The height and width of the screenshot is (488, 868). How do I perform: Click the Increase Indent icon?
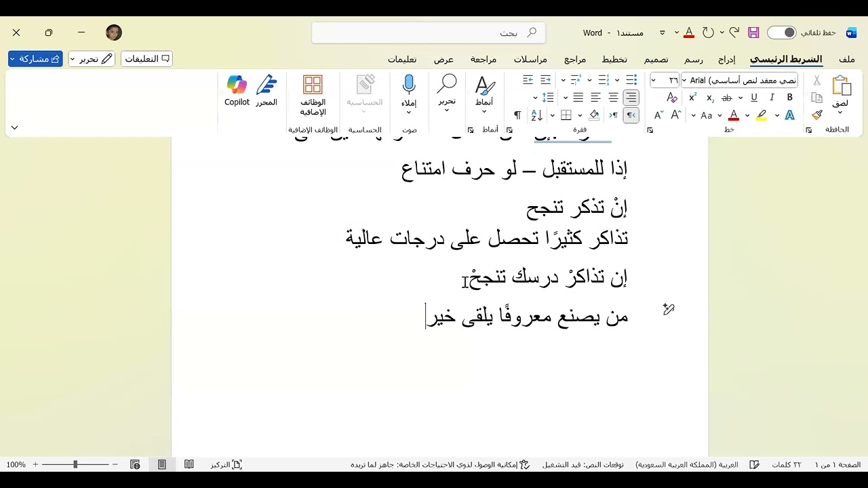pos(528,80)
